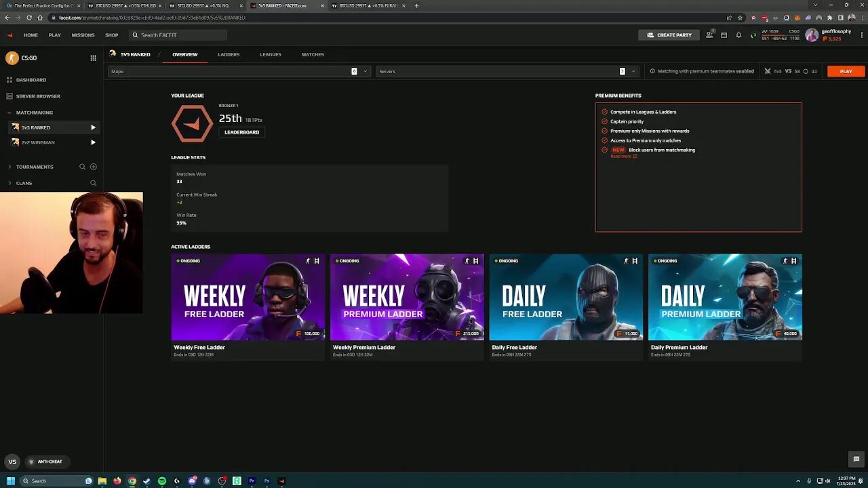This screenshot has height=488, width=868.
Task: Click the FACEIT logo in the header
Action: (x=9, y=35)
